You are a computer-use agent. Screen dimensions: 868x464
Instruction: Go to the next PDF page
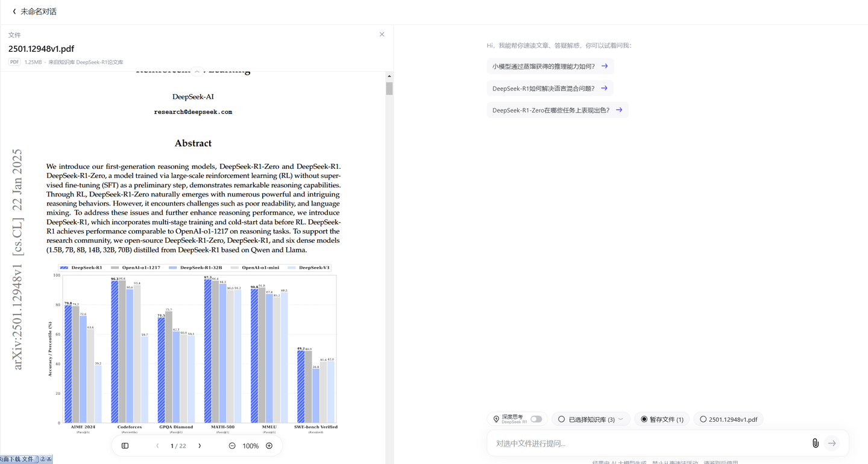(x=200, y=446)
